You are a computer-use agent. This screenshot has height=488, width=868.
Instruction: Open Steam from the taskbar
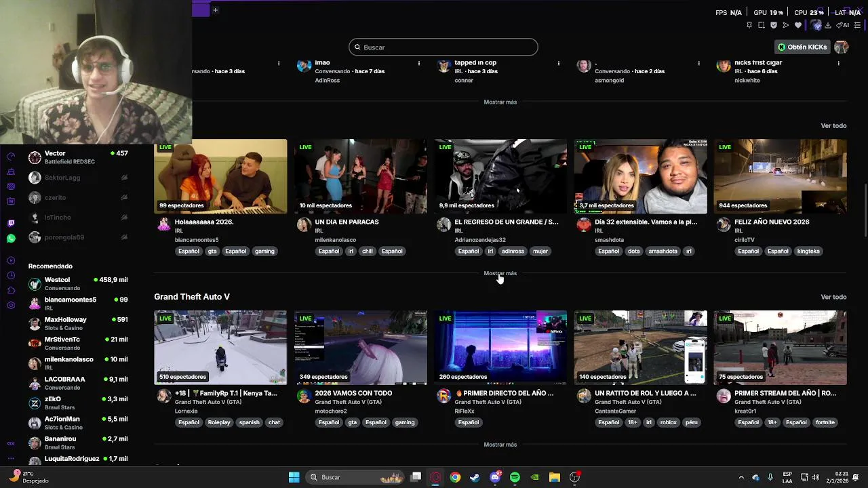point(475,477)
